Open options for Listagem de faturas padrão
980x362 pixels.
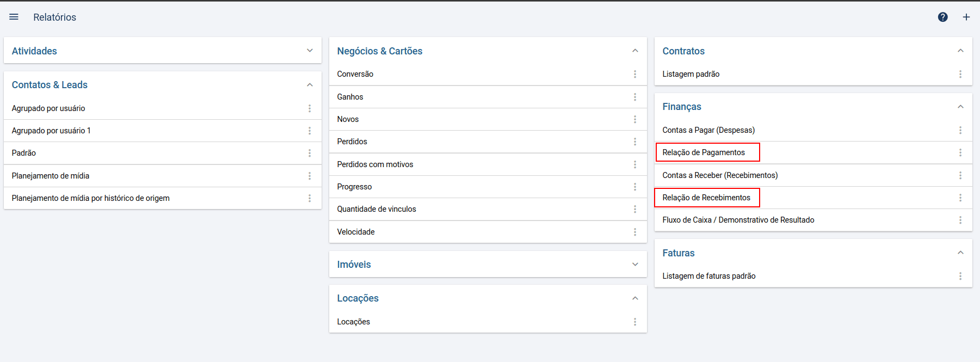click(x=960, y=276)
